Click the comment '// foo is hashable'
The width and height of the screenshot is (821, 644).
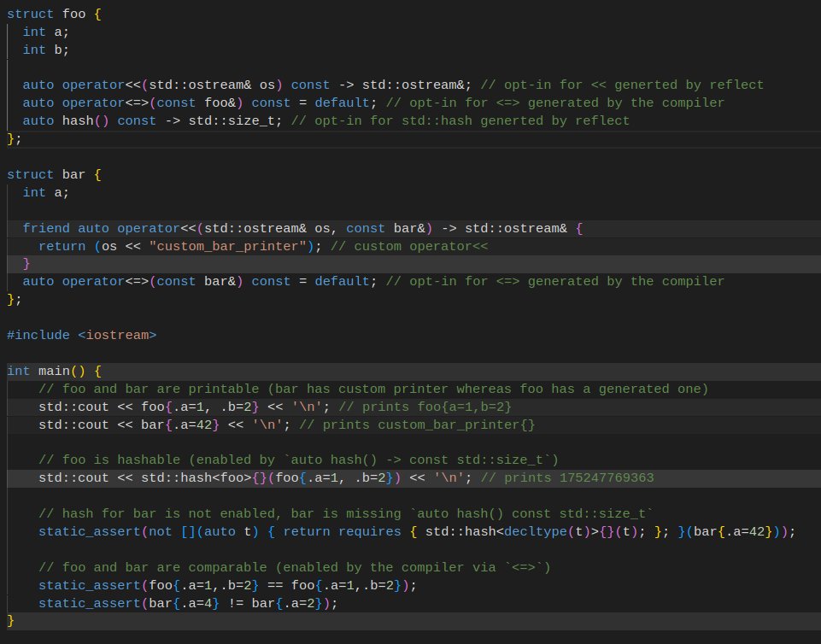[109, 460]
